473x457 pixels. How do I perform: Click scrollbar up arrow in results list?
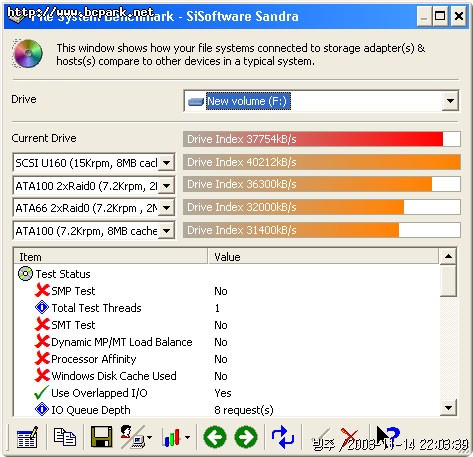(x=448, y=256)
